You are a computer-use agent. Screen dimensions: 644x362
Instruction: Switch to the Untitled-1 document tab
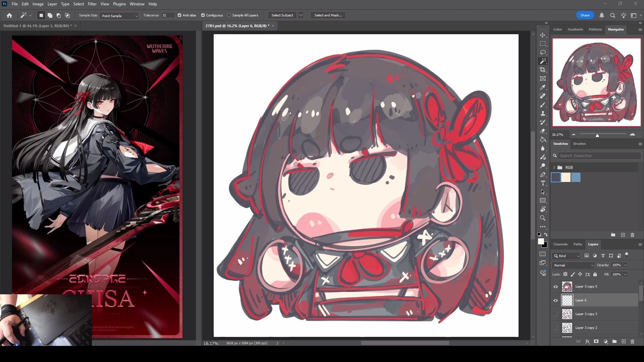coord(38,26)
